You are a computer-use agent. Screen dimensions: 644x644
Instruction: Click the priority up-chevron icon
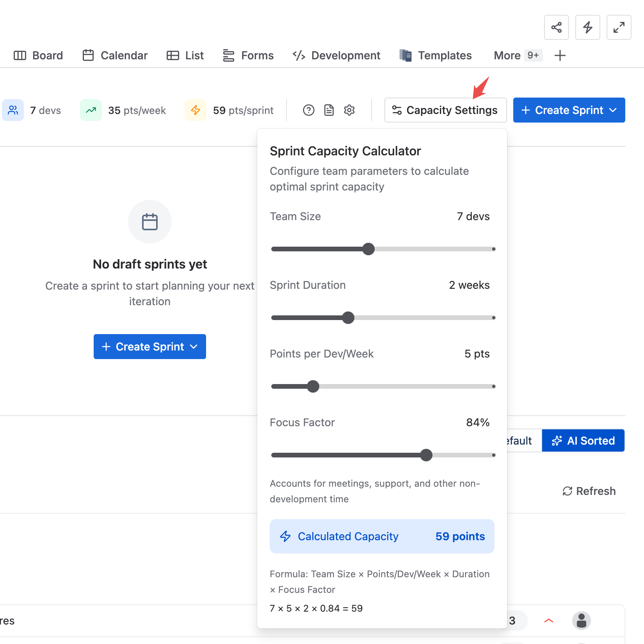click(x=549, y=621)
